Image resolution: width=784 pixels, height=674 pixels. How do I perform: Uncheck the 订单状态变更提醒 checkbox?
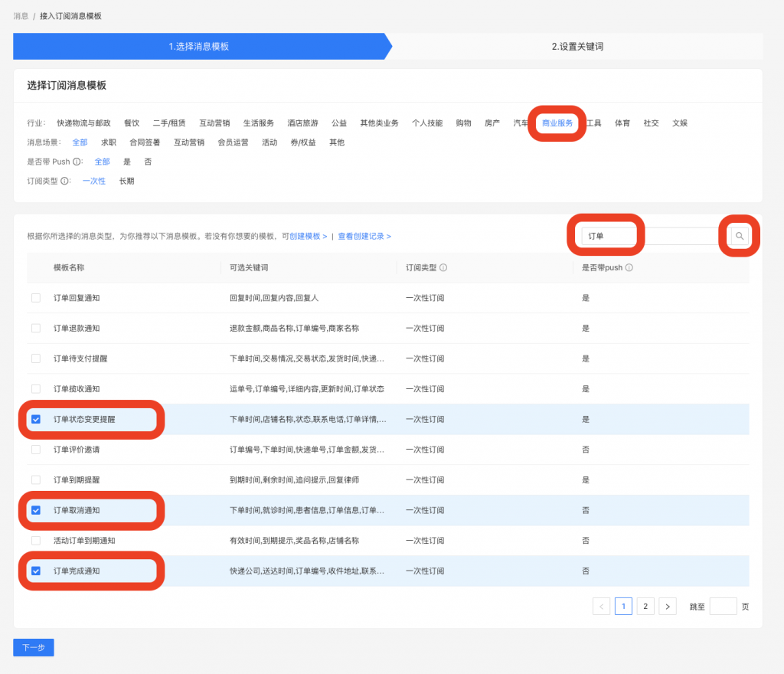pyautogui.click(x=36, y=420)
